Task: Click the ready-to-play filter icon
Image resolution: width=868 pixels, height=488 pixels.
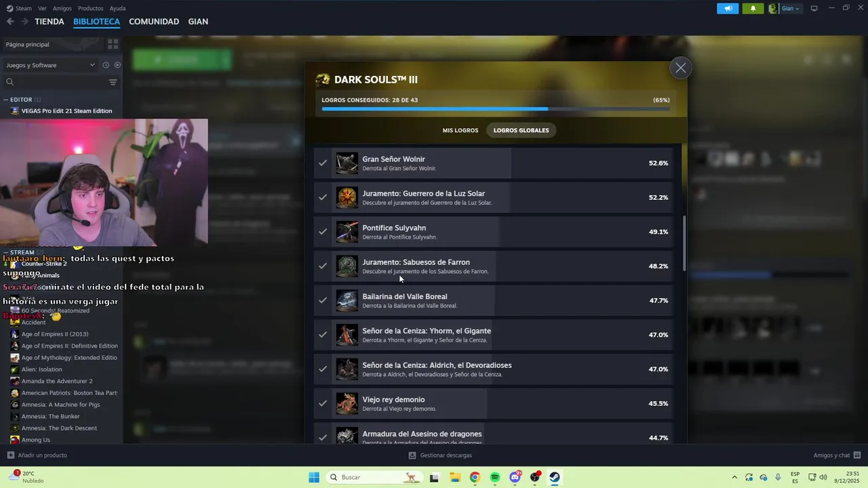Action: coord(117,65)
